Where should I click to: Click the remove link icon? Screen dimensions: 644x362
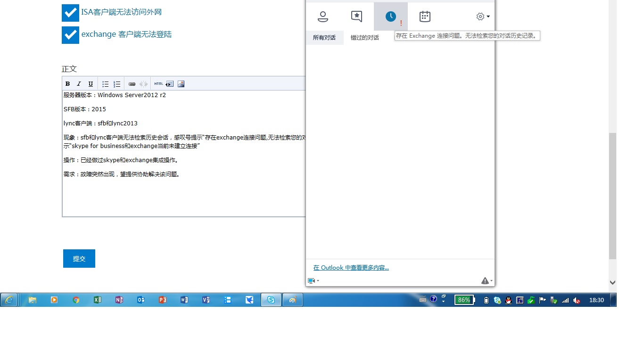point(143,84)
